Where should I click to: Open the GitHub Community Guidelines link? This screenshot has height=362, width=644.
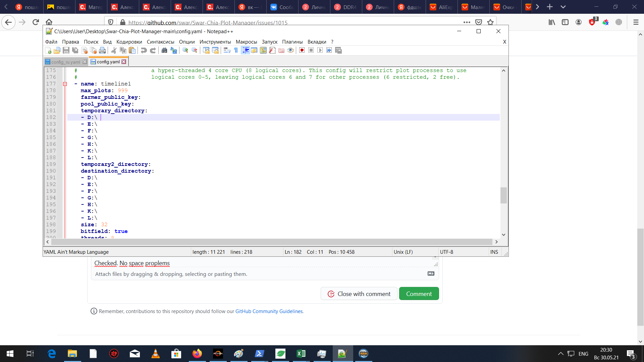(x=269, y=311)
